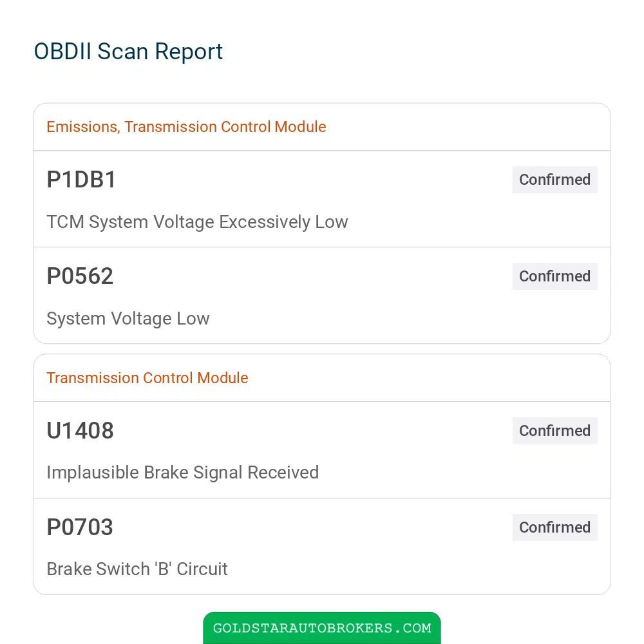Select Implausible Brake Signal Received text
The image size is (644, 644).
point(182,473)
